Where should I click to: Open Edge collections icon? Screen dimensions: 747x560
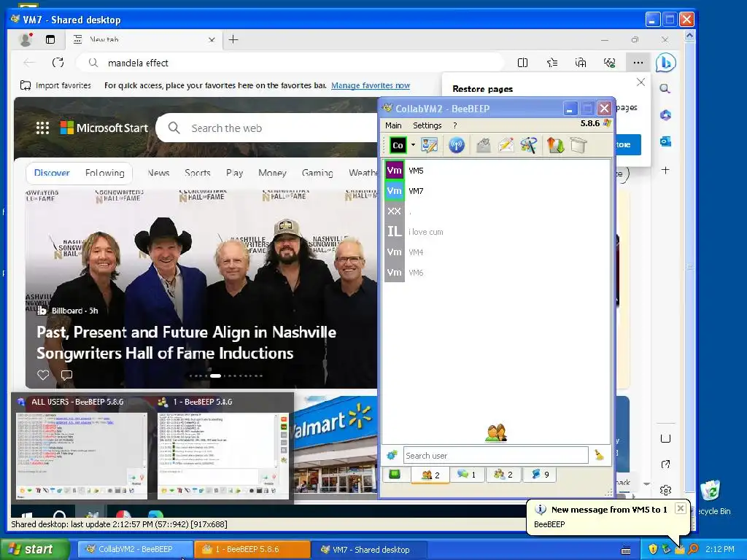(x=581, y=63)
